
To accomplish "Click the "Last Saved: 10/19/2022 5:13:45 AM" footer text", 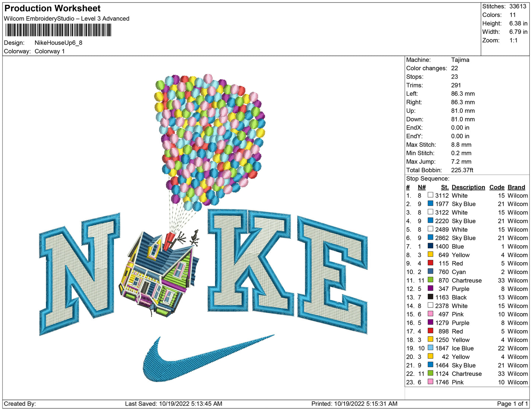I will [174, 403].
